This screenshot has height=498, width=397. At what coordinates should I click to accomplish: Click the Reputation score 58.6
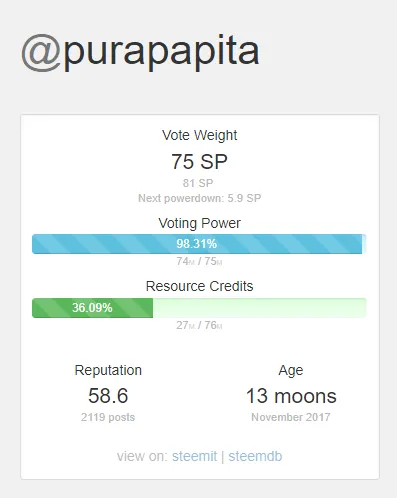108,396
